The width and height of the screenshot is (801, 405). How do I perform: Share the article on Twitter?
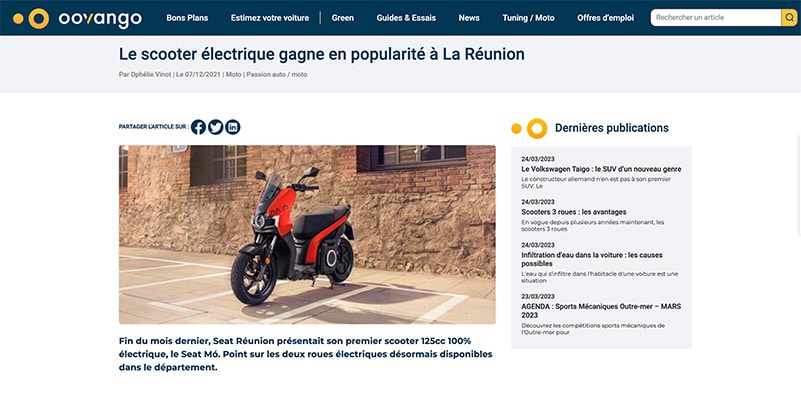pyautogui.click(x=216, y=127)
